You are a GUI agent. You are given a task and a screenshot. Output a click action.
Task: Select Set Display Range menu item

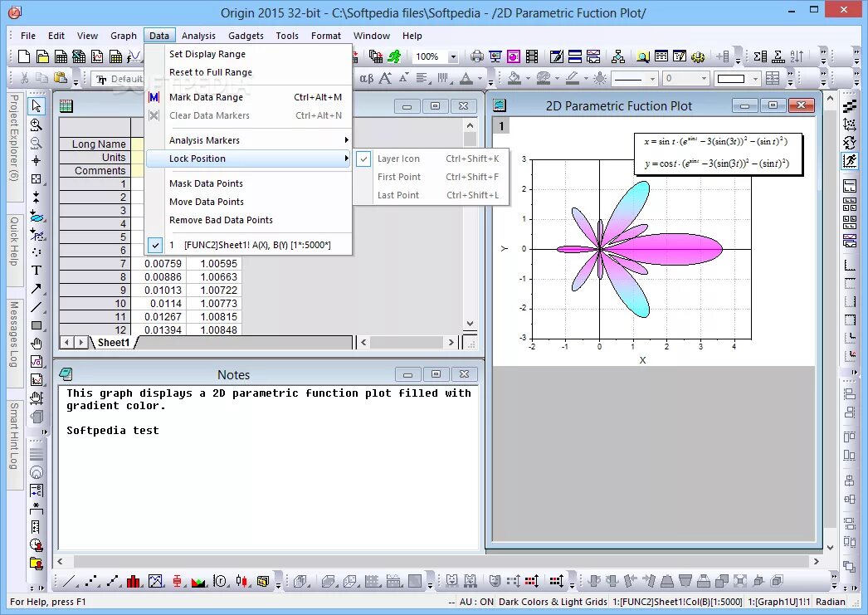[x=248, y=54]
